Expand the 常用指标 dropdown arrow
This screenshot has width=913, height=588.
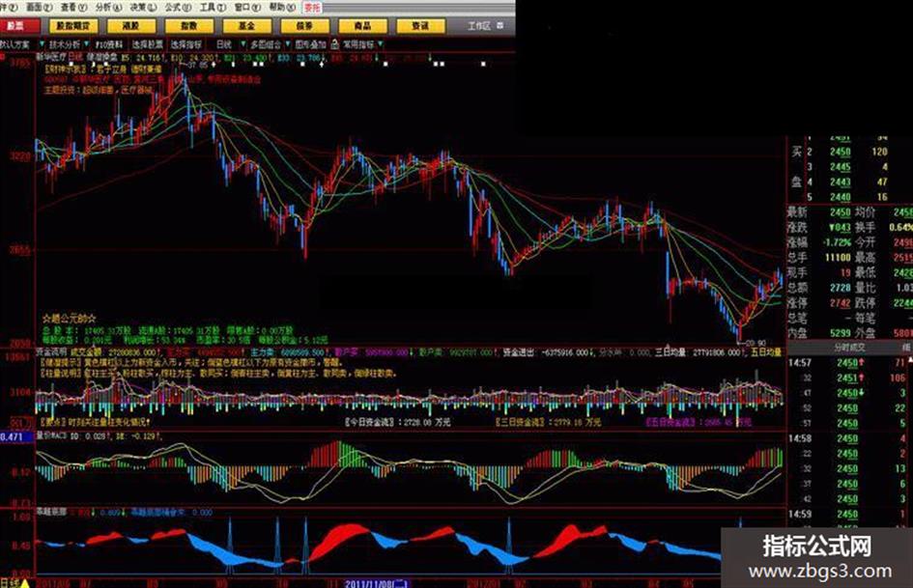coord(381,44)
